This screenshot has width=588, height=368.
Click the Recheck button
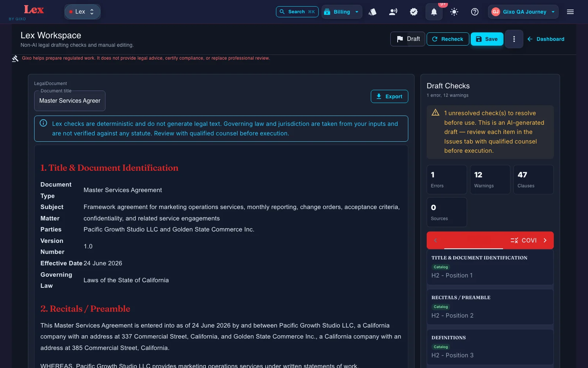pyautogui.click(x=448, y=39)
